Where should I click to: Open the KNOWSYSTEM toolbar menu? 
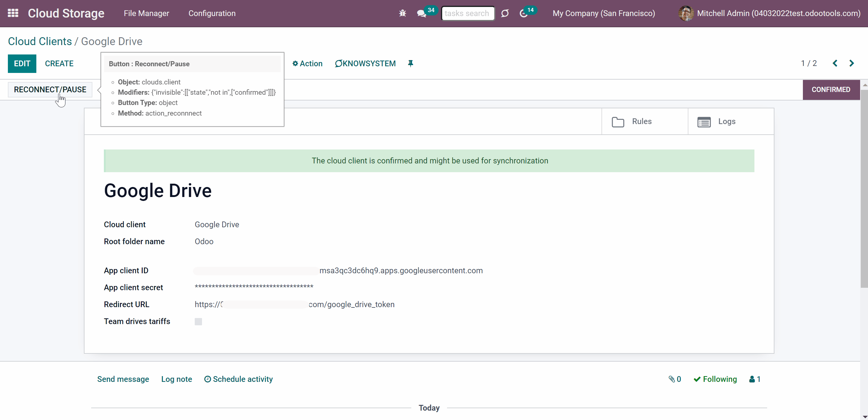tap(365, 63)
